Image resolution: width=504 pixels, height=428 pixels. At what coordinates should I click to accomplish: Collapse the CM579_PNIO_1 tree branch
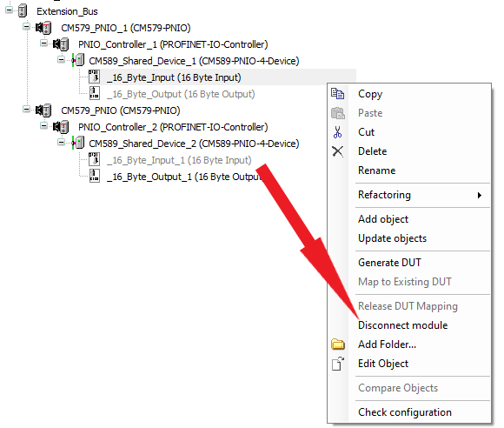click(x=26, y=27)
